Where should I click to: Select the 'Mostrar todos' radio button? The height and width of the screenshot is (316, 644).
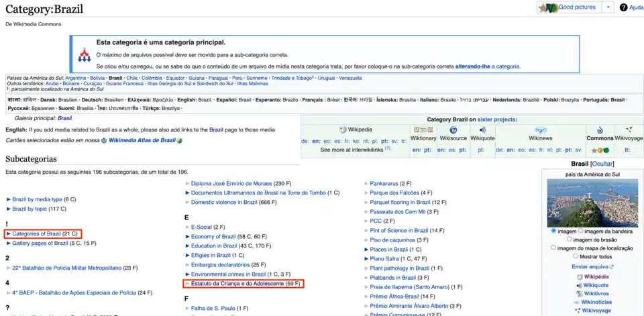[x=576, y=256]
